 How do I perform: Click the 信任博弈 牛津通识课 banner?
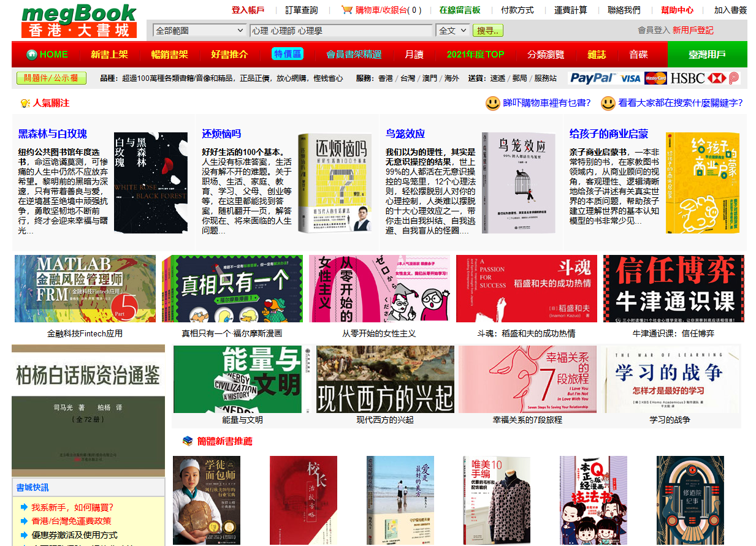click(674, 289)
